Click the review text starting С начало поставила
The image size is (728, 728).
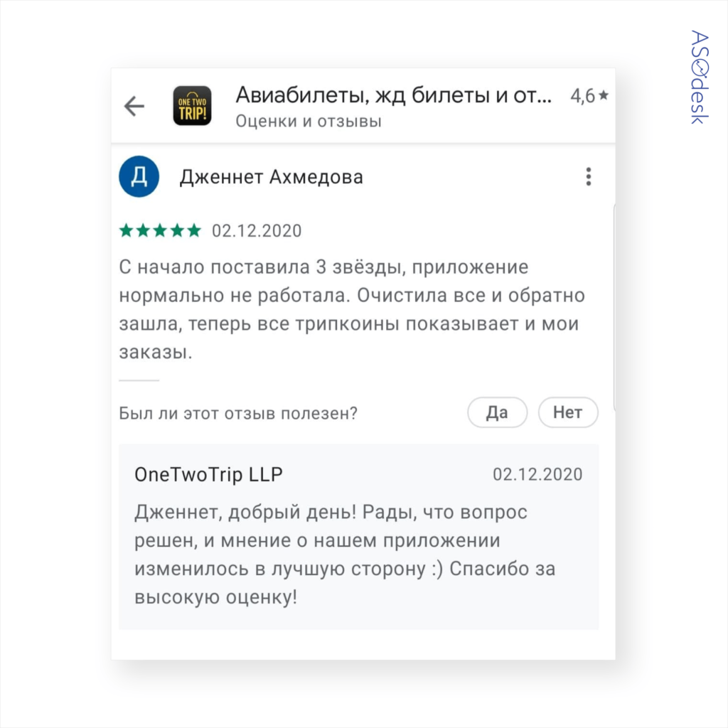pos(351,309)
